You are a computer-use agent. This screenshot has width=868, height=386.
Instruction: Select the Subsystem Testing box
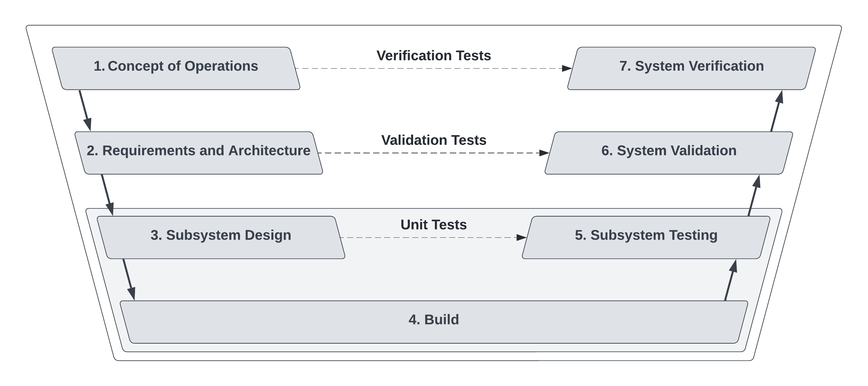click(646, 237)
